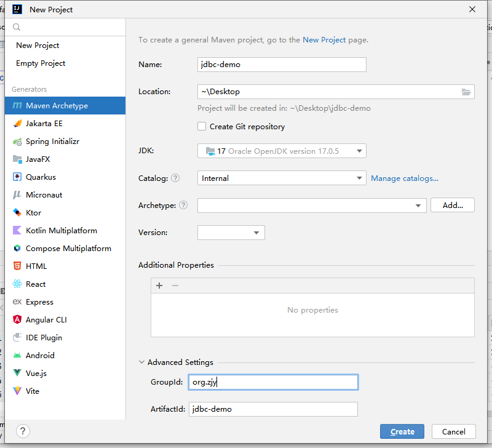The height and width of the screenshot is (448, 492).
Task: Pick the React generator icon
Action: (17, 284)
